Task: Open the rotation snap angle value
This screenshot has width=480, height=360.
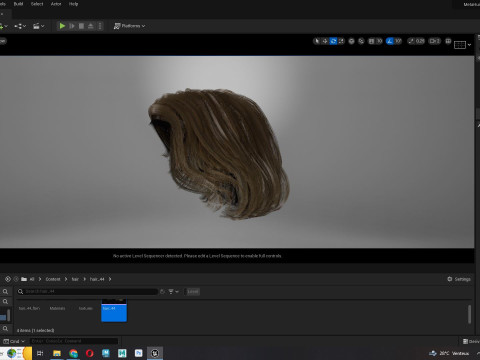Action: point(398,41)
